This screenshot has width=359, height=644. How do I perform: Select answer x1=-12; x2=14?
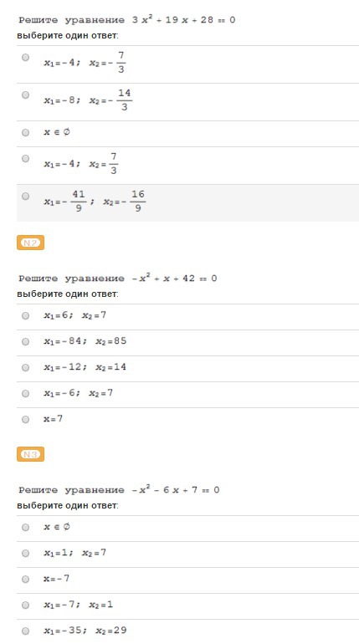coord(25,367)
